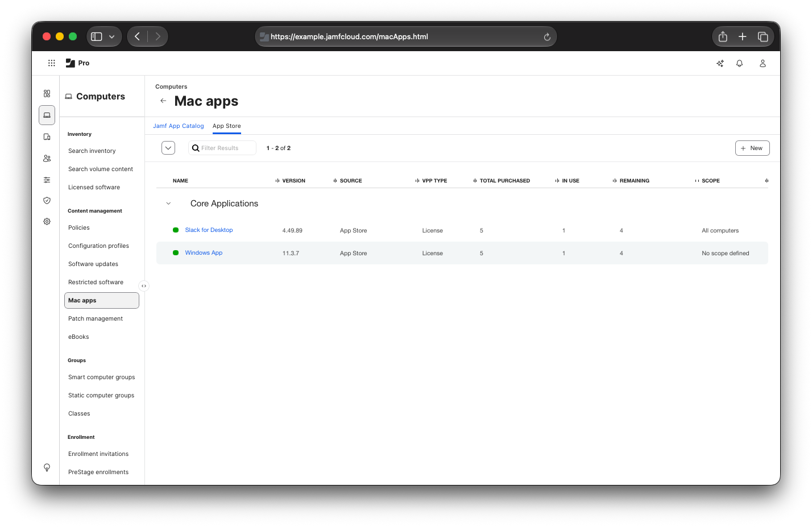
Task: Click the browser address bar
Action: (406, 36)
